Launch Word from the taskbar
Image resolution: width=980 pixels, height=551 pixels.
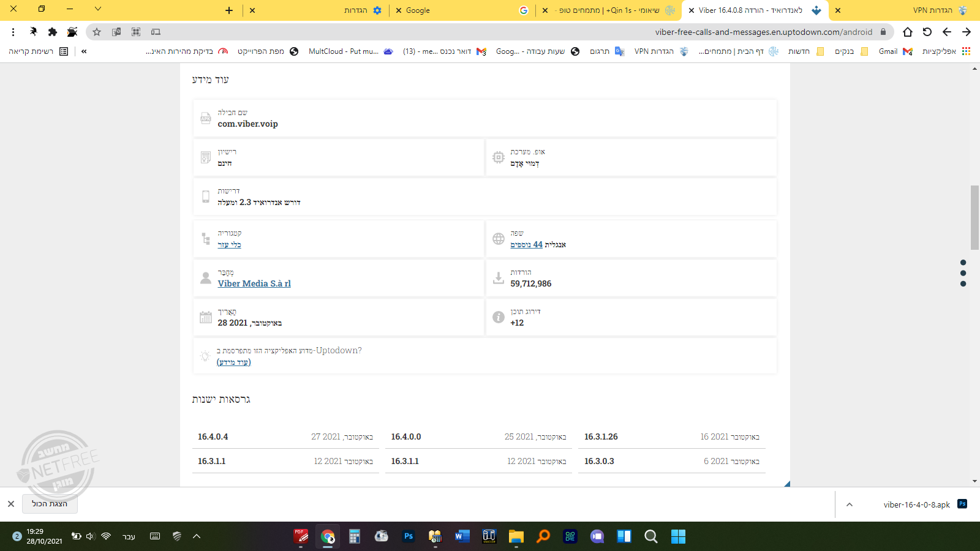coord(462,536)
